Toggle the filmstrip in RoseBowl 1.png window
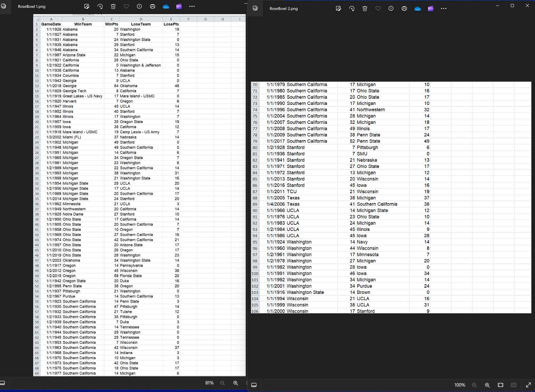535x392 pixels. click(x=3, y=383)
